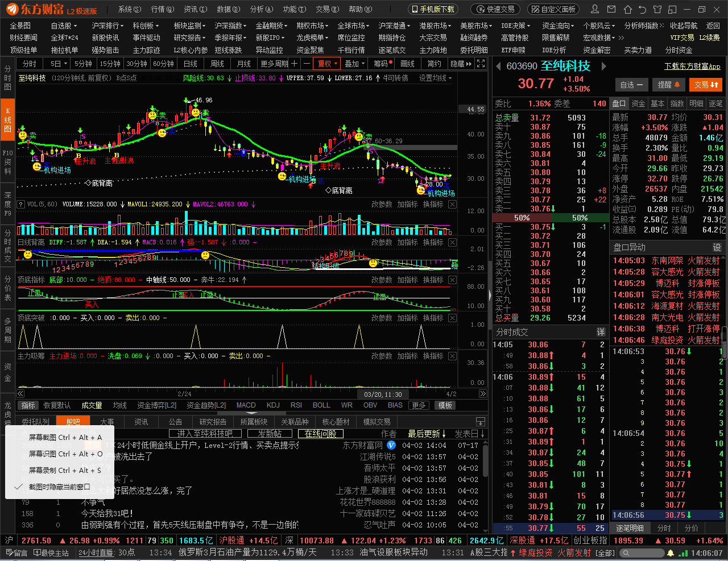Image resolution: width=728 pixels, height=561 pixels.
Task: Toggle 指标 indicator mode button
Action: coord(28,405)
